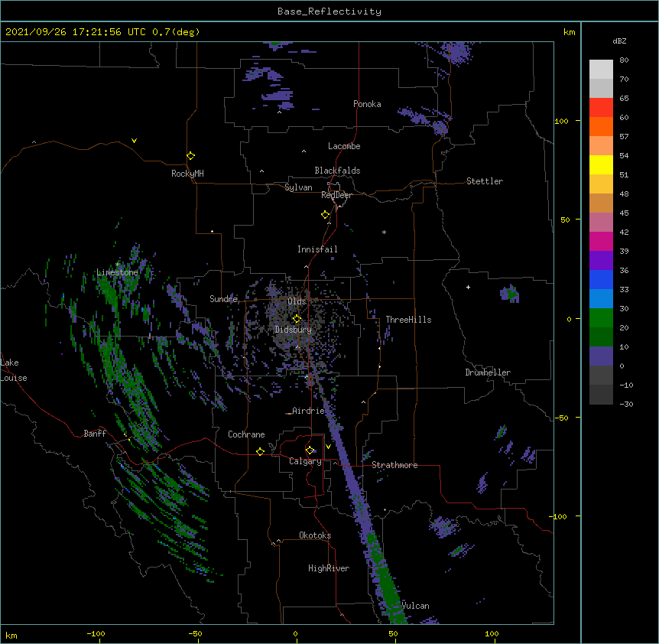659x644 pixels.
Task: Click the Sylvan map label
Action: 298,187
